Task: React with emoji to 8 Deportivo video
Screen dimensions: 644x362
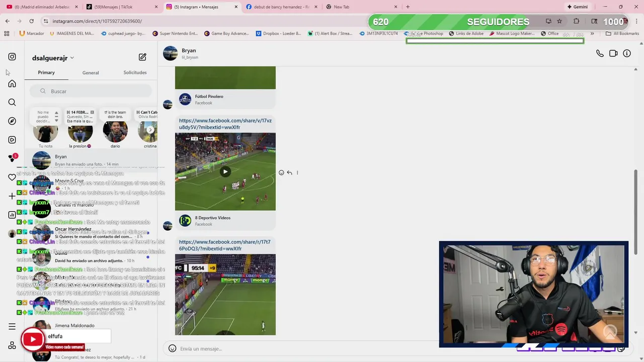Action: point(281,172)
